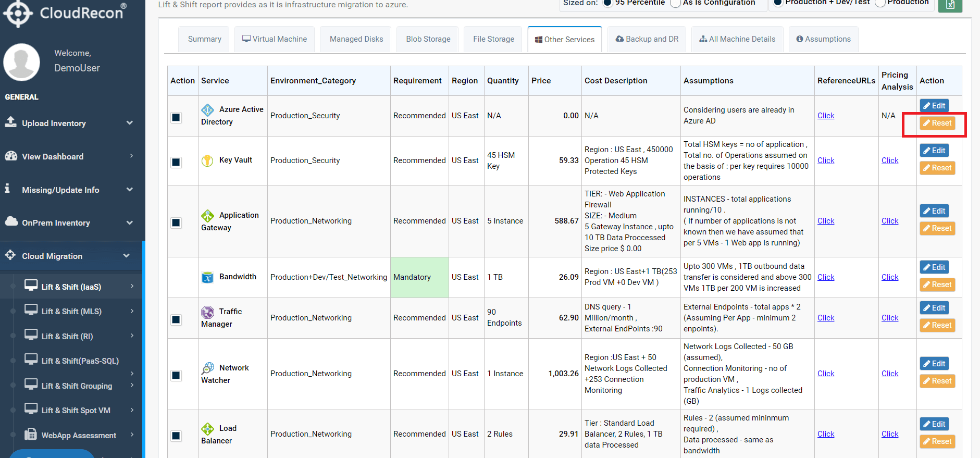Expand the Lift & Shift (IaaS) submenu
The width and height of the screenshot is (980, 458).
click(x=132, y=286)
